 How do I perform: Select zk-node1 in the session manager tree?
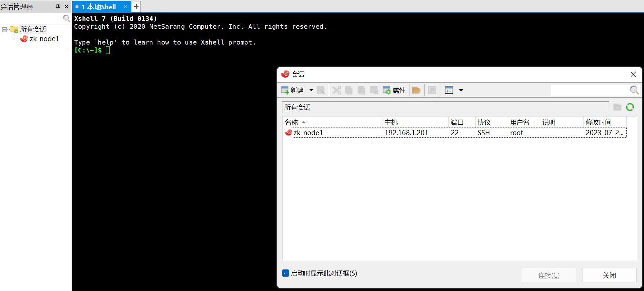(x=44, y=38)
